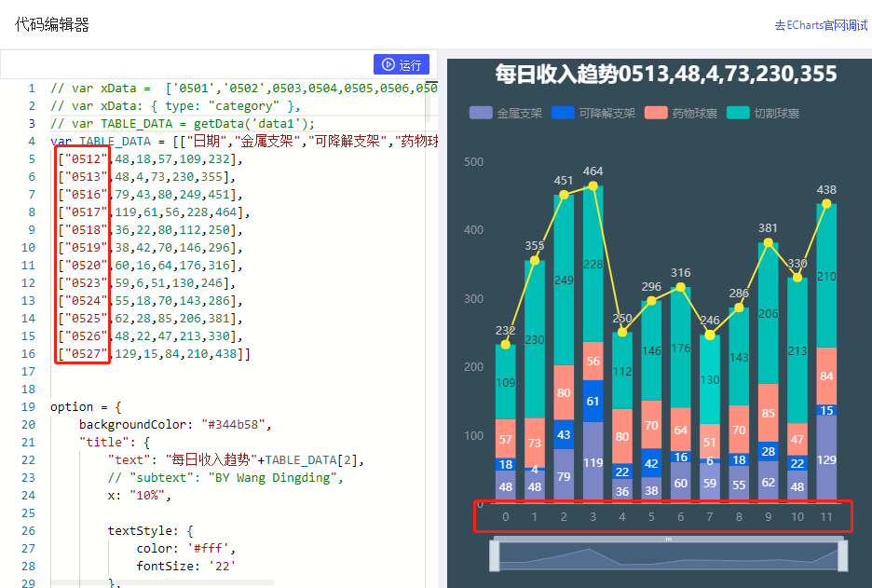Screen dimensions: 872x588
Task: Toggle the 药物球囊 legend item
Action: click(x=681, y=113)
